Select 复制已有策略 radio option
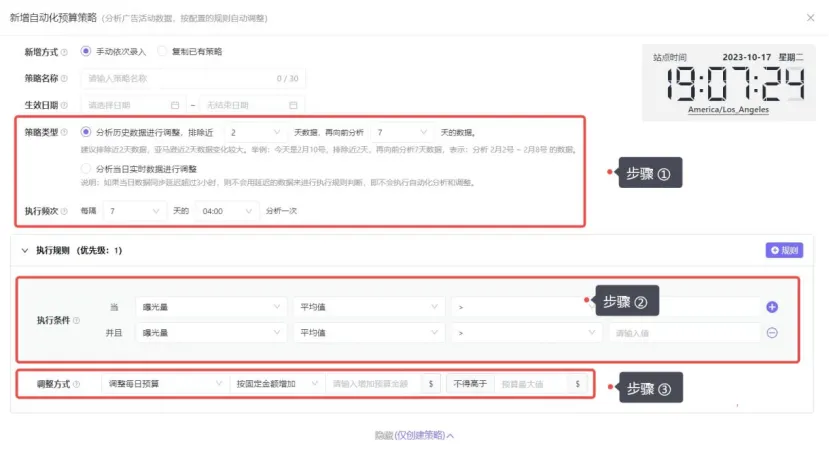This screenshot has height=456, width=830. coord(161,51)
